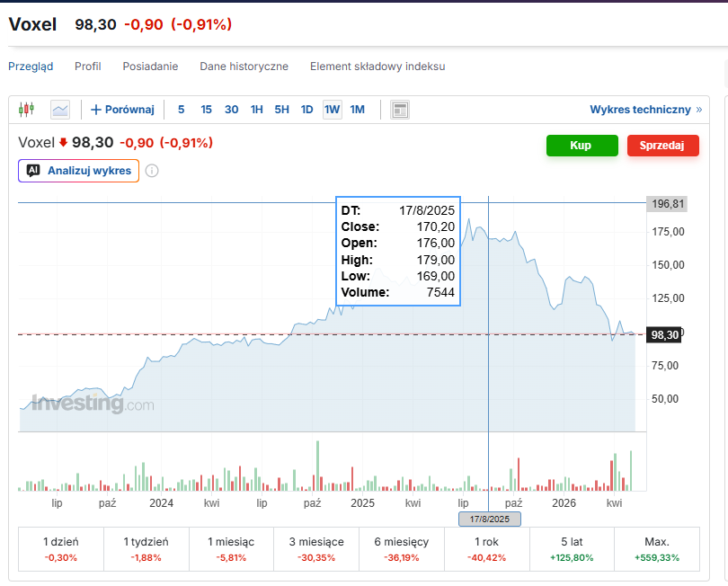The height and width of the screenshot is (586, 728).
Task: Click the info icon beside Analizuj wykres
Action: 152,171
